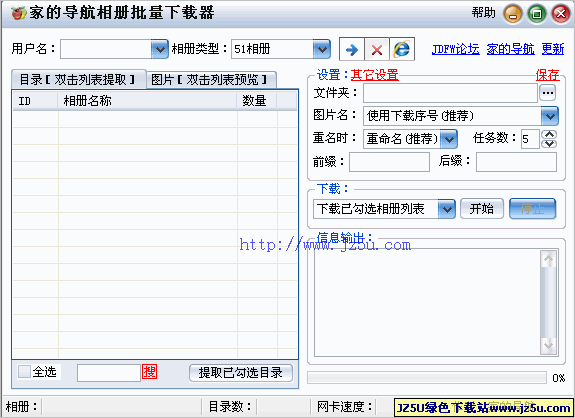Click the 用户名 input field
Viewport: 575px width, 418px height.
106,49
